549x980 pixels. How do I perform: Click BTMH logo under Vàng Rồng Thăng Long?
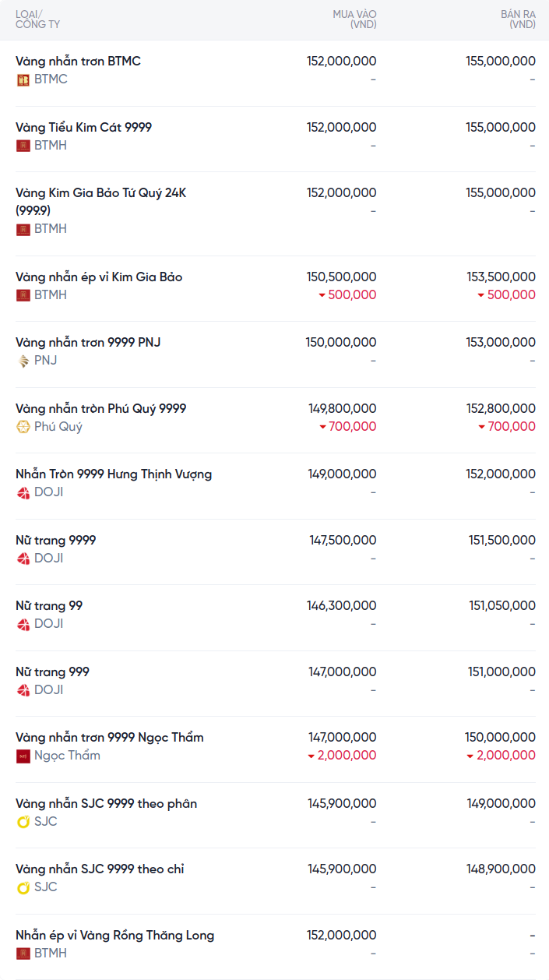(23, 954)
